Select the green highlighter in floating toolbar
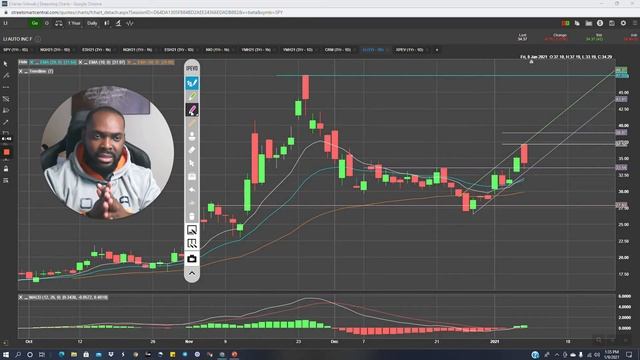Image resolution: width=640 pixels, height=360 pixels. click(192, 97)
